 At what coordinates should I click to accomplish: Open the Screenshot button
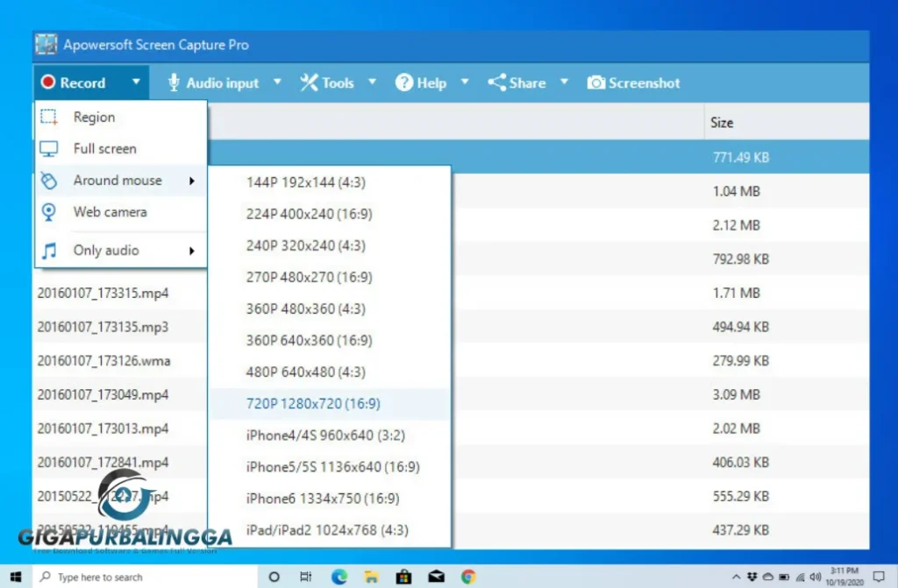tap(633, 82)
